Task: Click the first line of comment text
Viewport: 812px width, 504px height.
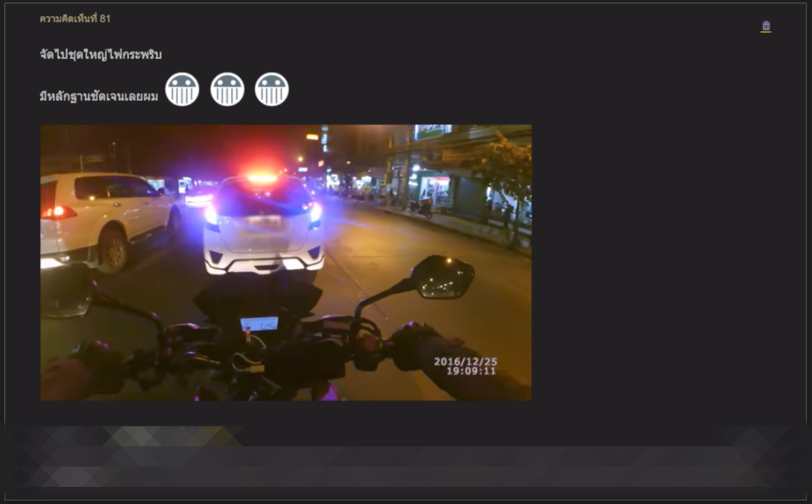Action: [100, 55]
